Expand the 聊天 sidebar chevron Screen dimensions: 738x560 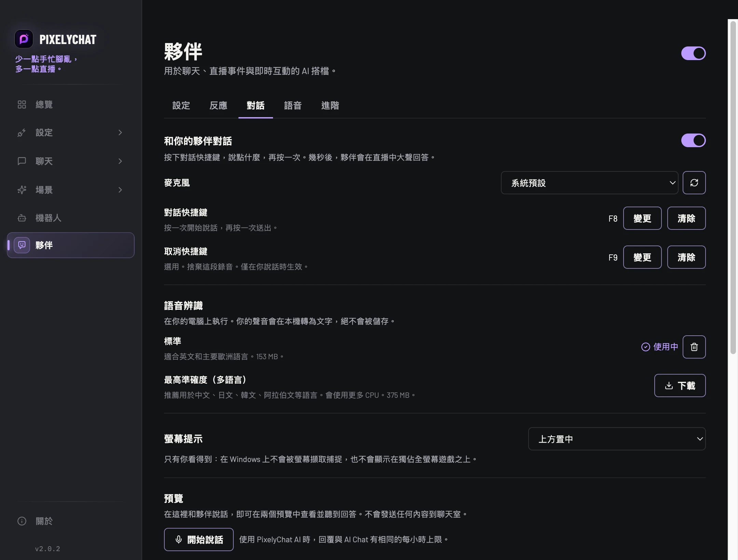[120, 161]
